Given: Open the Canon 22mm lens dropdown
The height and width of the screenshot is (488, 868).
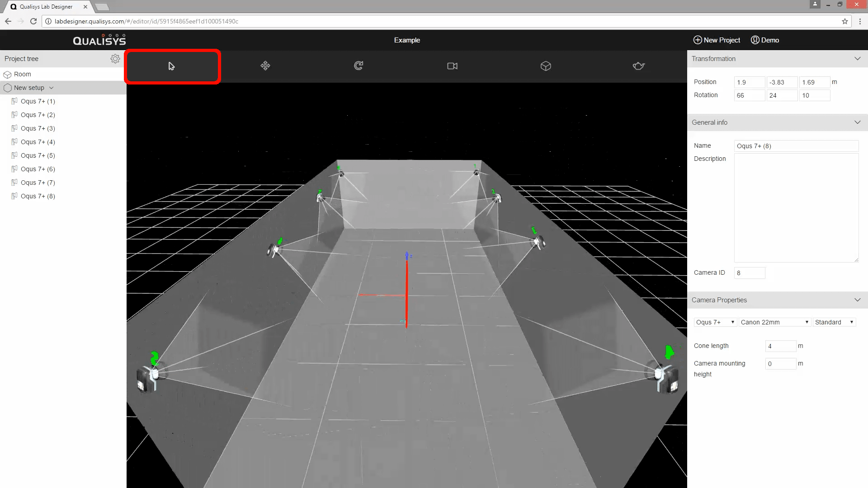Looking at the screenshot, I should (x=774, y=322).
